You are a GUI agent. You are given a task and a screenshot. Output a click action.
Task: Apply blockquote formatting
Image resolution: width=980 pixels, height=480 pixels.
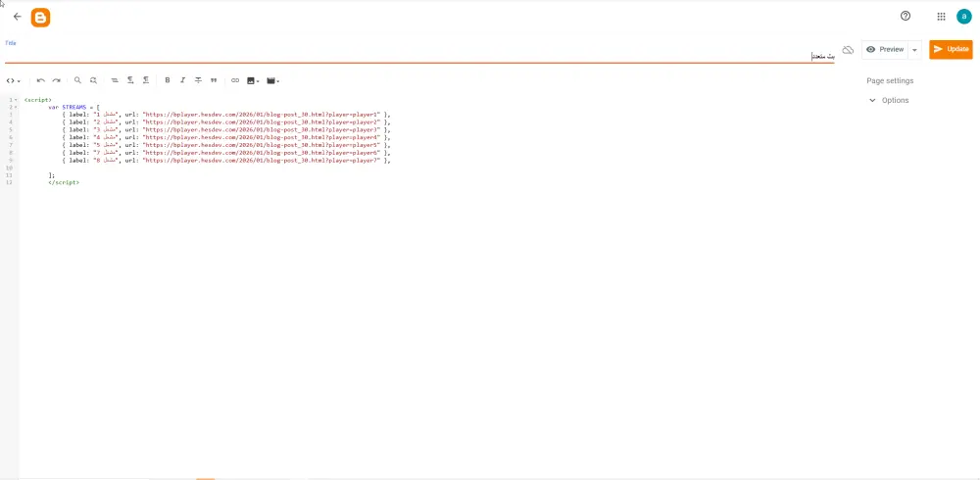(x=214, y=80)
